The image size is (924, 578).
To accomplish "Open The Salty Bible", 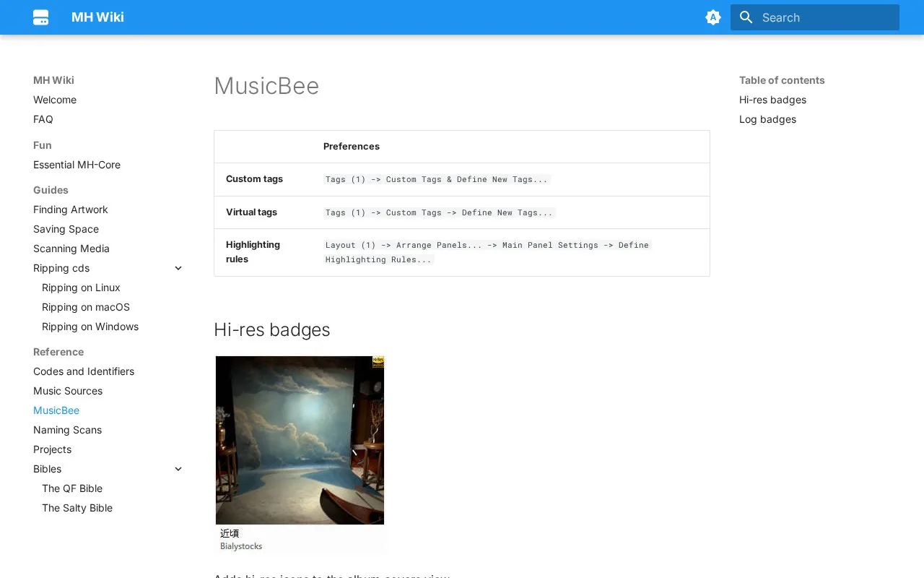I will [x=77, y=508].
